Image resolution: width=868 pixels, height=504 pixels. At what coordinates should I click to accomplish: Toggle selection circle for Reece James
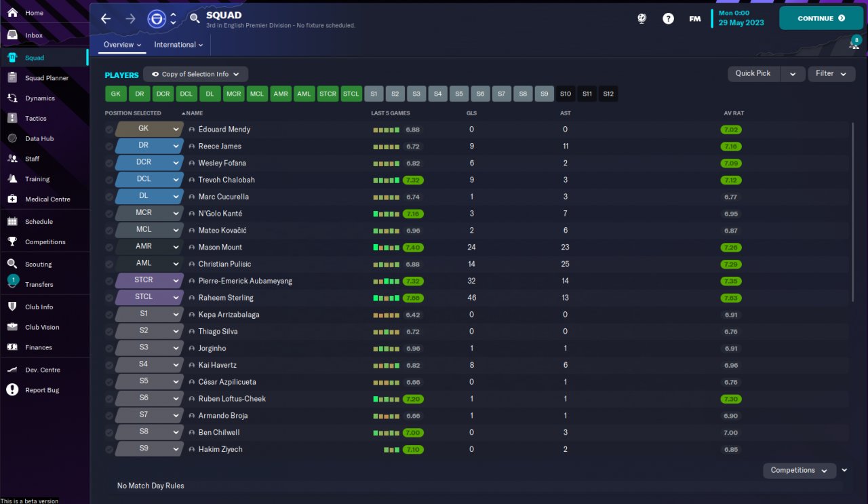click(109, 147)
